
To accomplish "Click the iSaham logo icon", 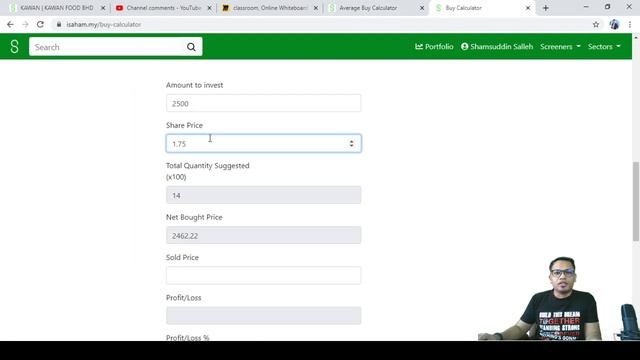I will pyautogui.click(x=14, y=47).
